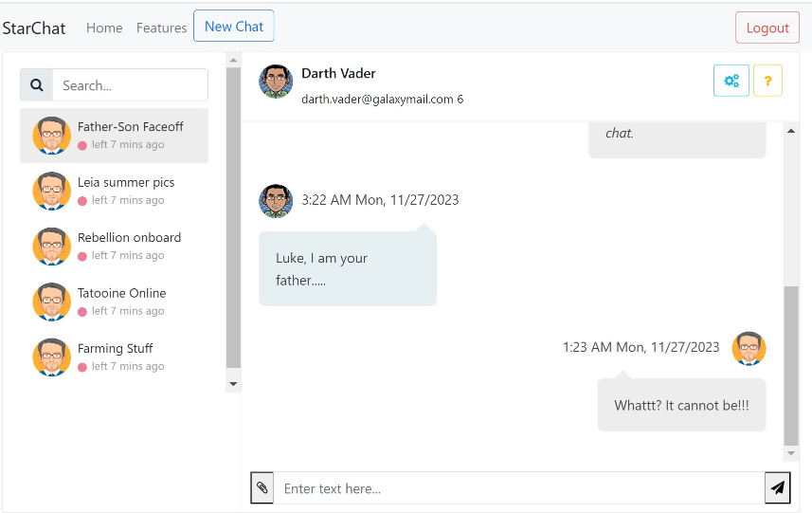Focus the Enter text here message field
This screenshot has width=812, height=513.
(x=518, y=488)
